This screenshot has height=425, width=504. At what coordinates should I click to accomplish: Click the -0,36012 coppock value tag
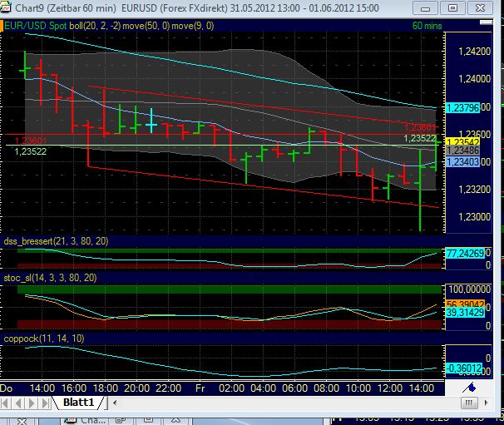464,368
